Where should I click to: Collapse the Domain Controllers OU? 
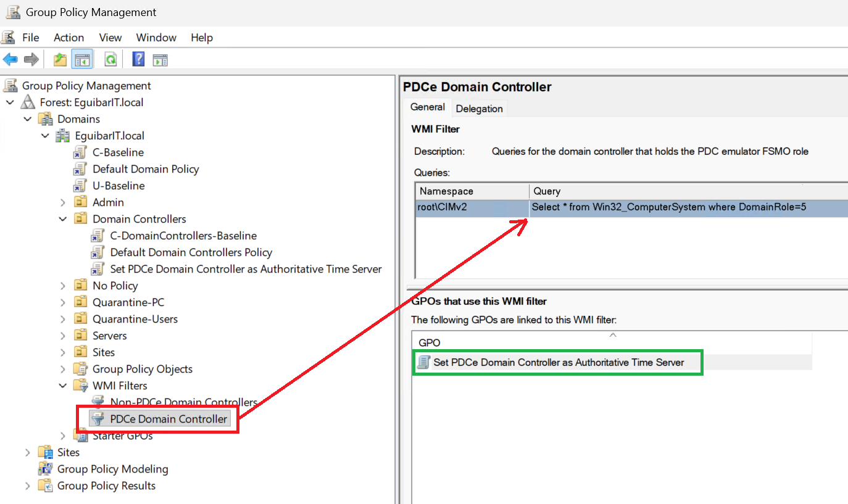(x=63, y=219)
